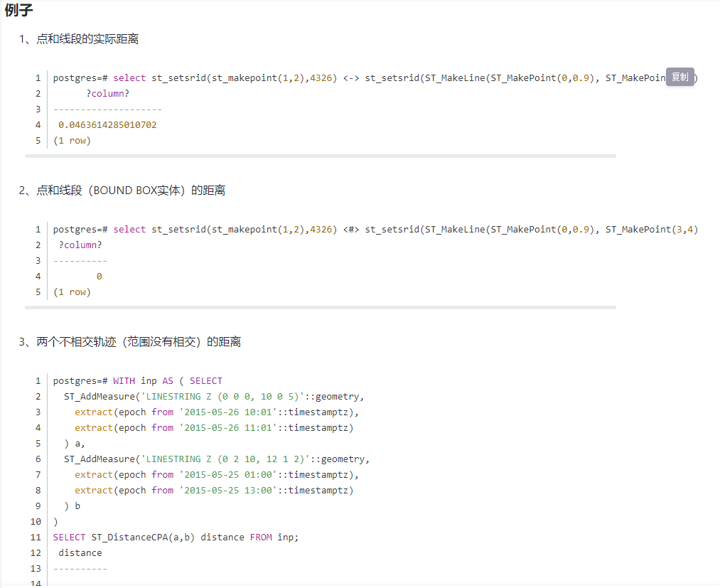Click the <-> operator in first query
The height and width of the screenshot is (588, 720).
pyautogui.click(x=351, y=78)
